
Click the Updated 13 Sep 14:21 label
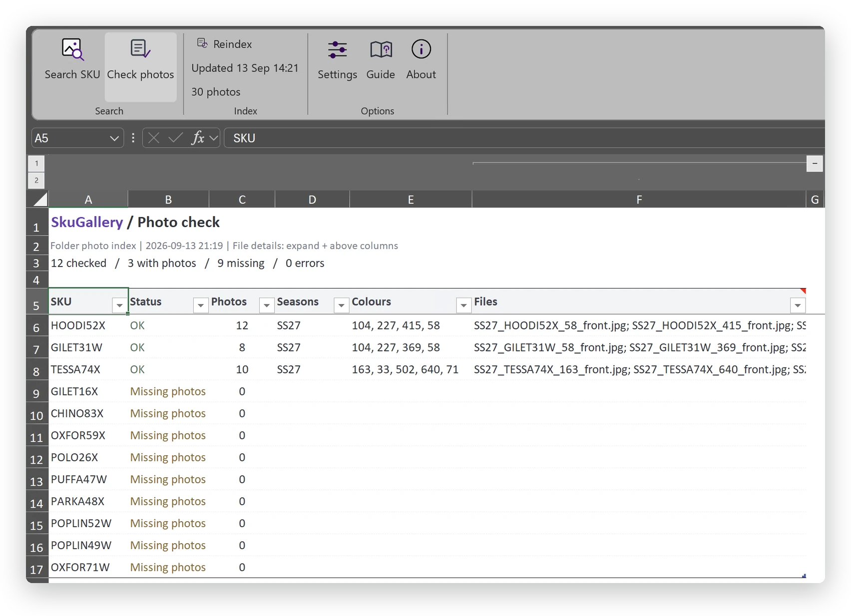245,68
